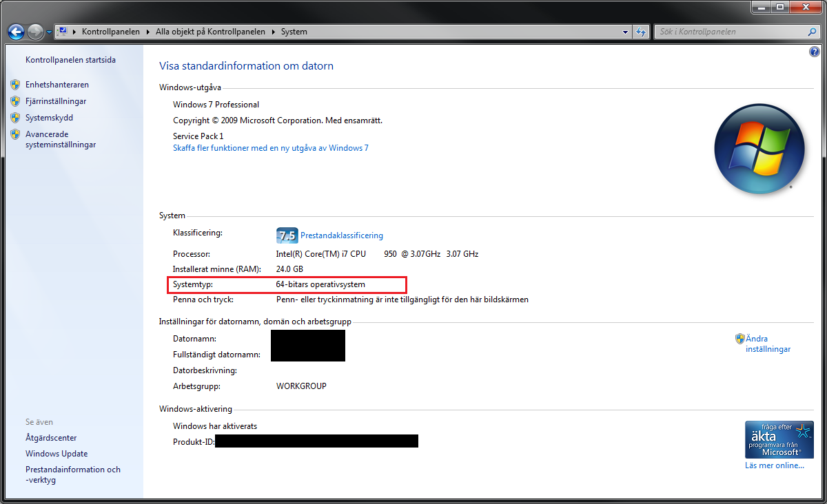
Task: Open the address bar history dropdown
Action: tap(625, 32)
